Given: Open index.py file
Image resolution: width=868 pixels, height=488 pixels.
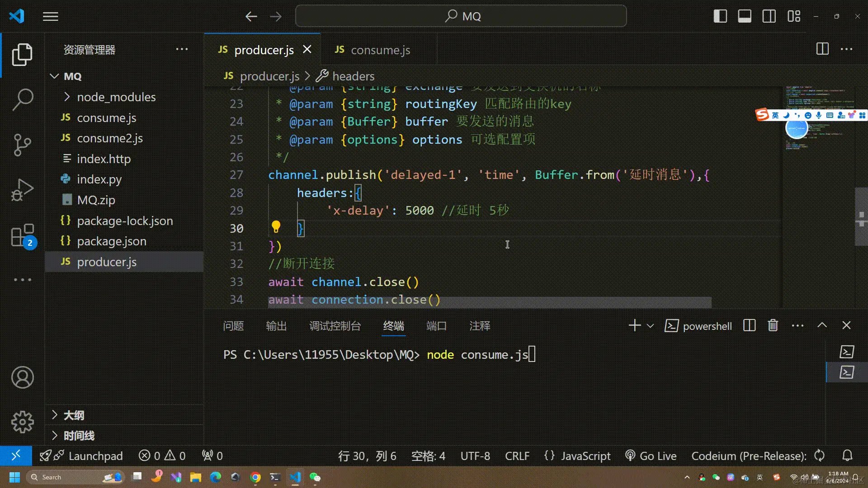Looking at the screenshot, I should (124, 179).
